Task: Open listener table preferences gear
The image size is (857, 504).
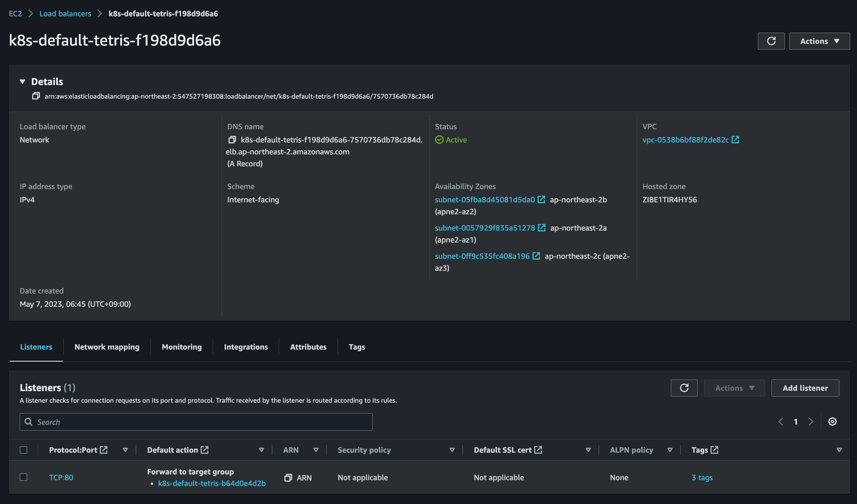Action: click(832, 422)
